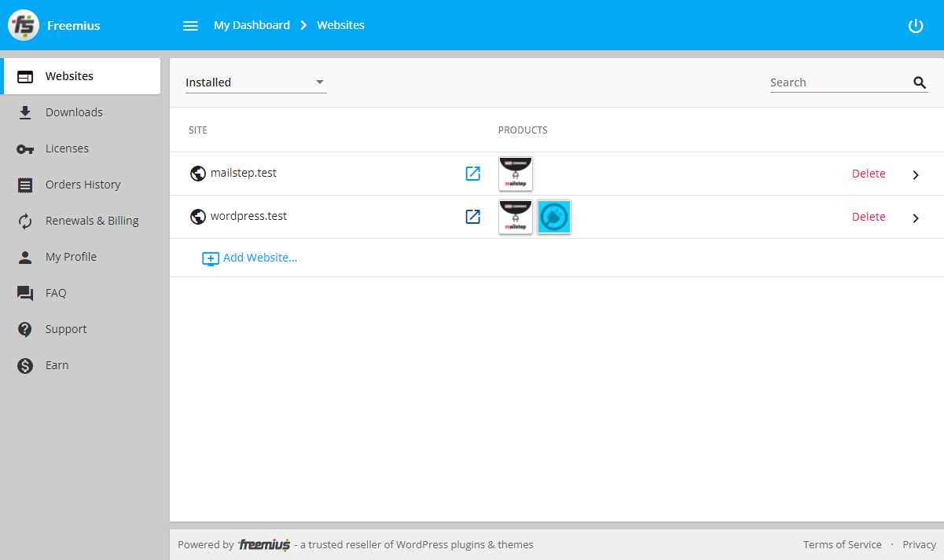Select the My Profile person icon

24,256
